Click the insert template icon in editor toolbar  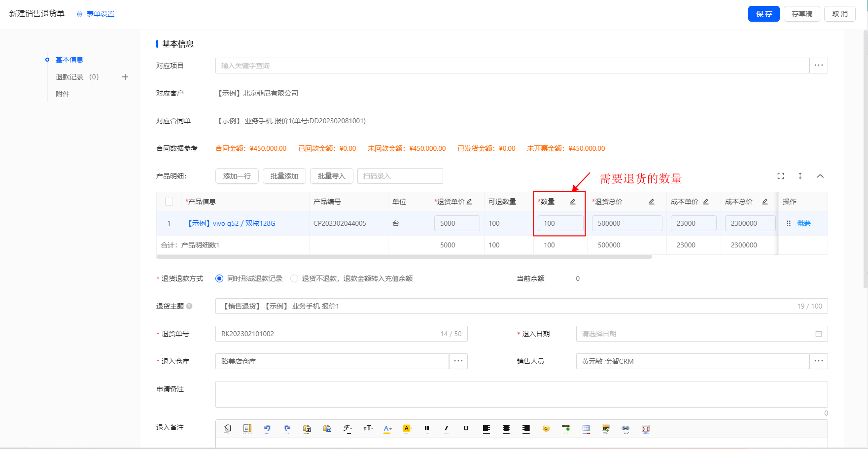click(x=247, y=428)
